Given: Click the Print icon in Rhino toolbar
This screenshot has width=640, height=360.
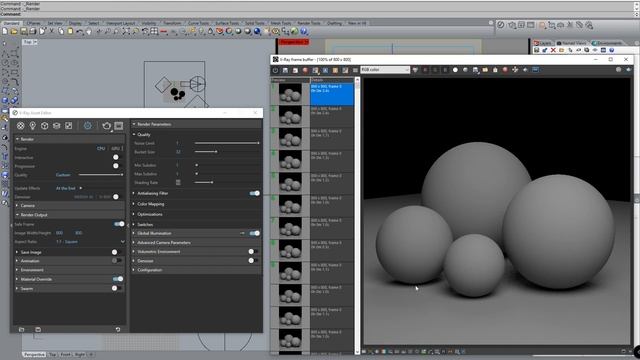Looking at the screenshot, I should 33,31.
